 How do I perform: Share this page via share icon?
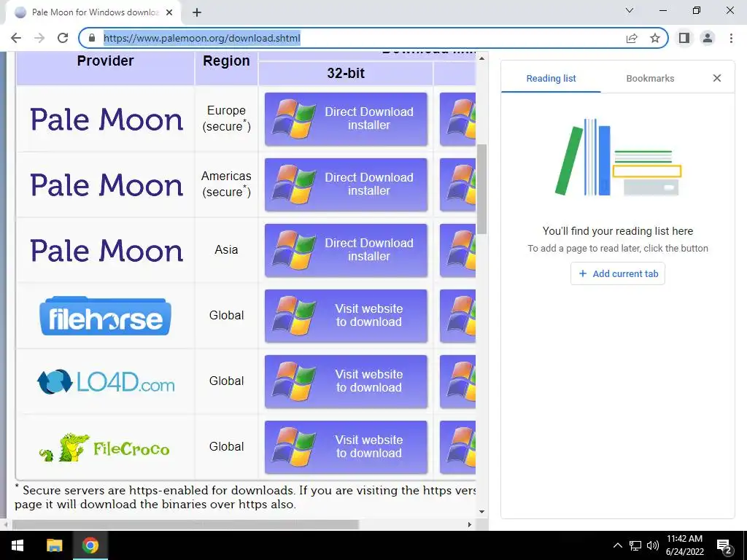(x=632, y=38)
